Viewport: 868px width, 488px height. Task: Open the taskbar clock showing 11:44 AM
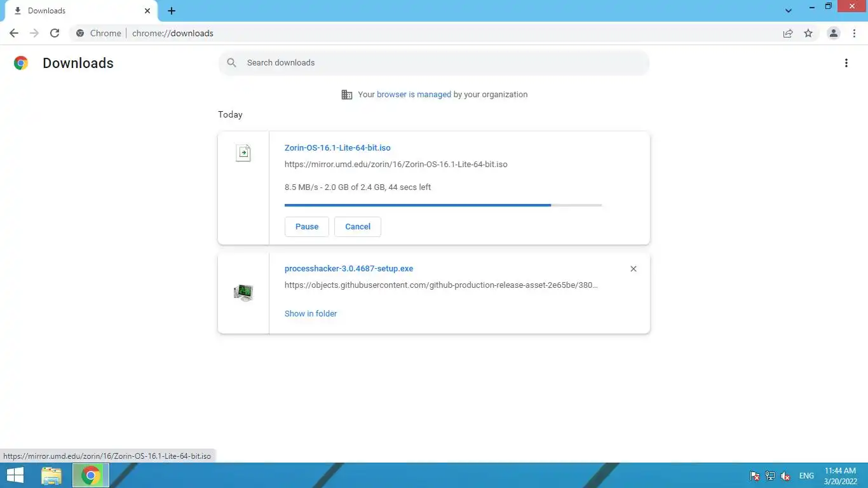840,475
